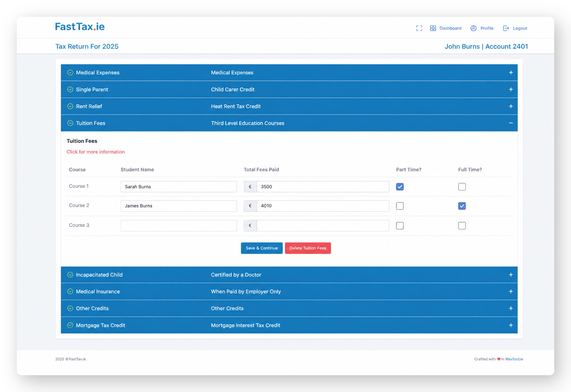This screenshot has width=571, height=392.
Task: Uncheck Part Time for Course 1
Action: [400, 187]
